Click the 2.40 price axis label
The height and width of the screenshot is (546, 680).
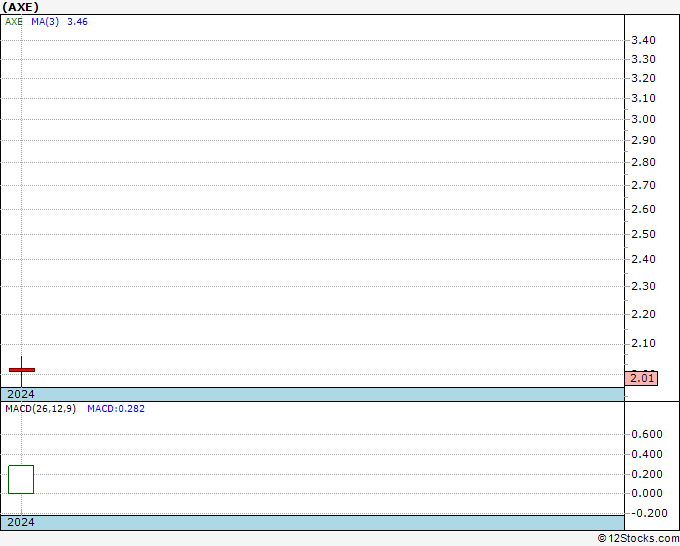pos(643,259)
